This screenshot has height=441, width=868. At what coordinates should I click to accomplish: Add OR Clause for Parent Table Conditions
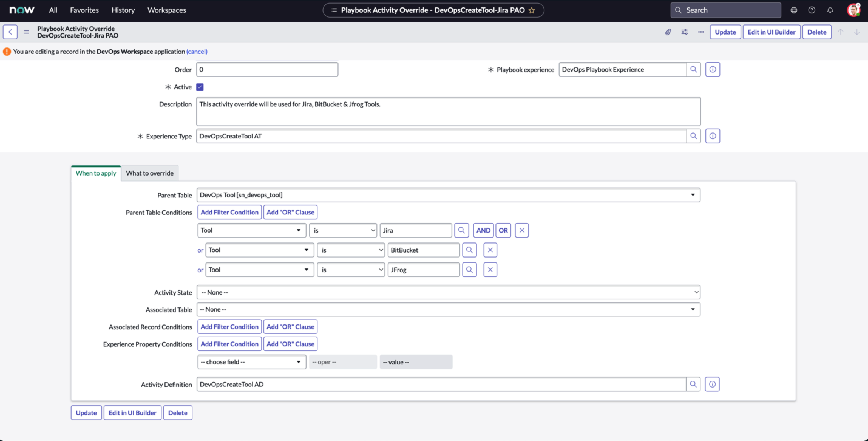[290, 212]
